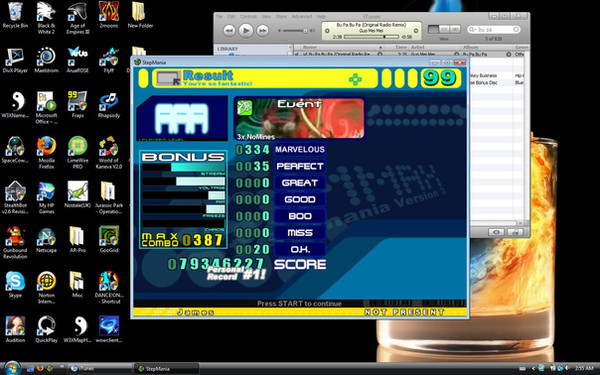Play the current track in iTunes
The width and height of the screenshot is (600, 375).
pos(246,30)
